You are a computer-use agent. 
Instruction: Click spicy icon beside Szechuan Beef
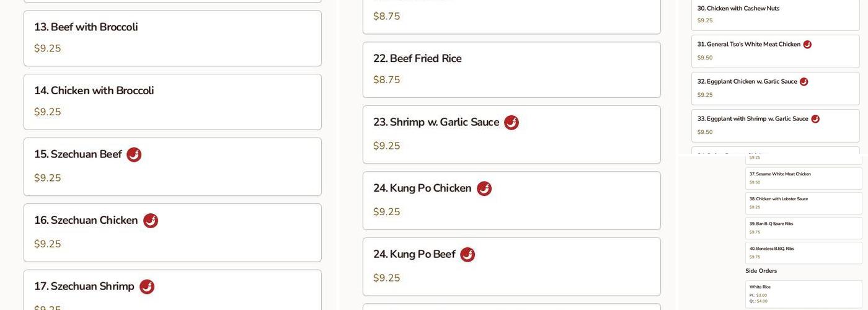point(134,155)
